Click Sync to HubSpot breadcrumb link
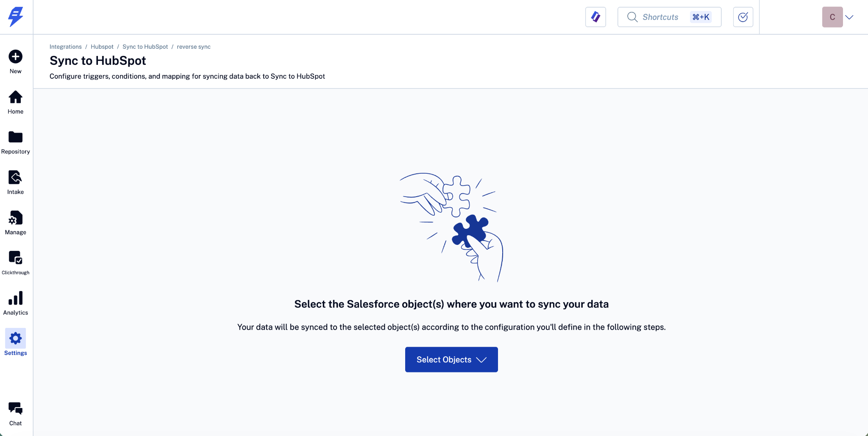868x436 pixels. pos(145,47)
